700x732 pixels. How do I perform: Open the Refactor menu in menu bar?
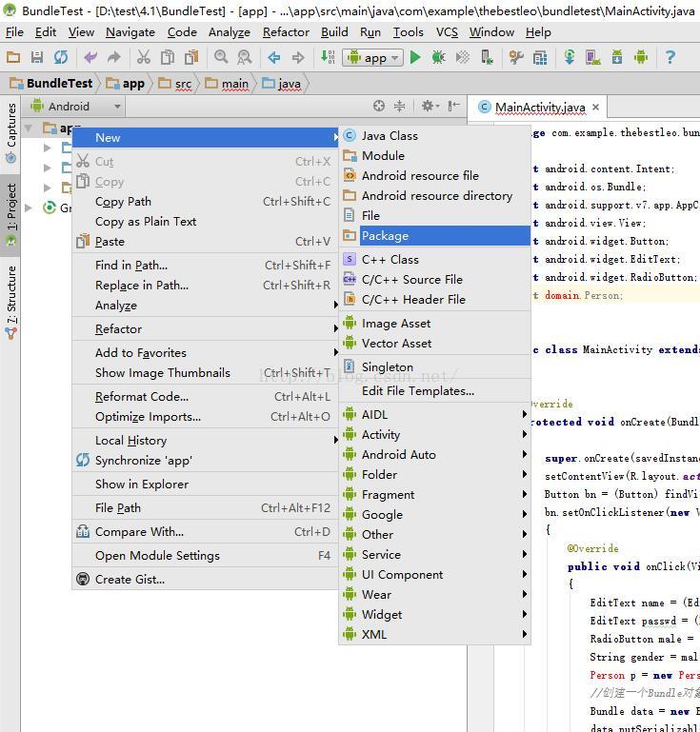[286, 32]
